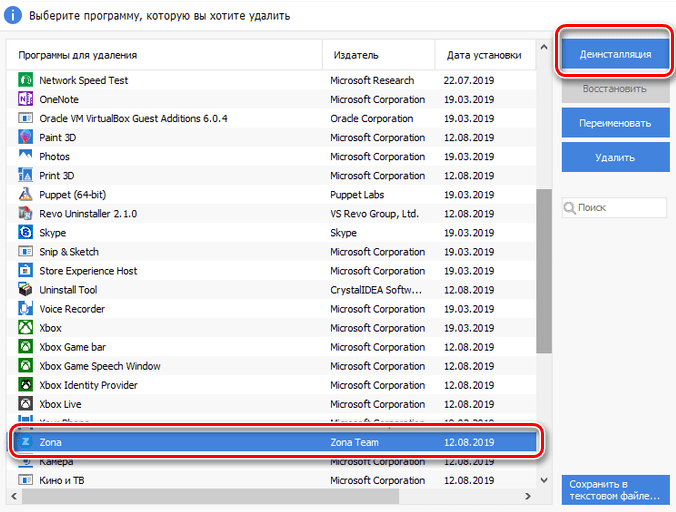The image size is (676, 512).
Task: Click the Voice Recorder icon
Action: 25,309
